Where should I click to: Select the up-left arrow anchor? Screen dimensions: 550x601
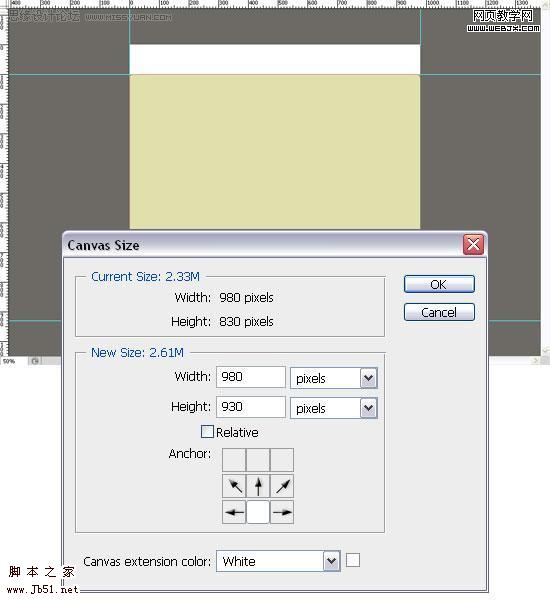[234, 486]
